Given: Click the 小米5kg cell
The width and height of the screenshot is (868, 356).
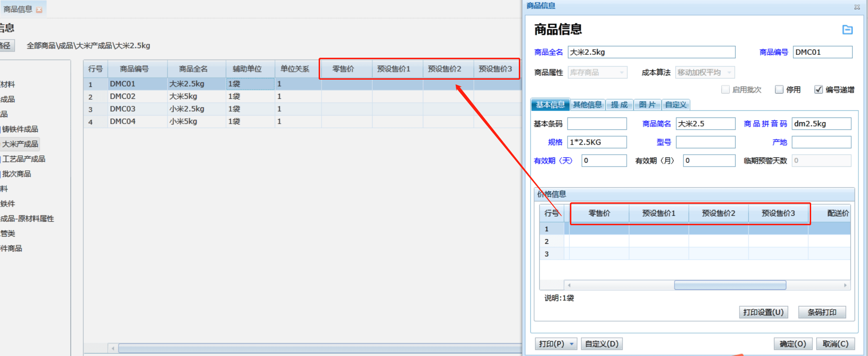Looking at the screenshot, I should 196,121.
